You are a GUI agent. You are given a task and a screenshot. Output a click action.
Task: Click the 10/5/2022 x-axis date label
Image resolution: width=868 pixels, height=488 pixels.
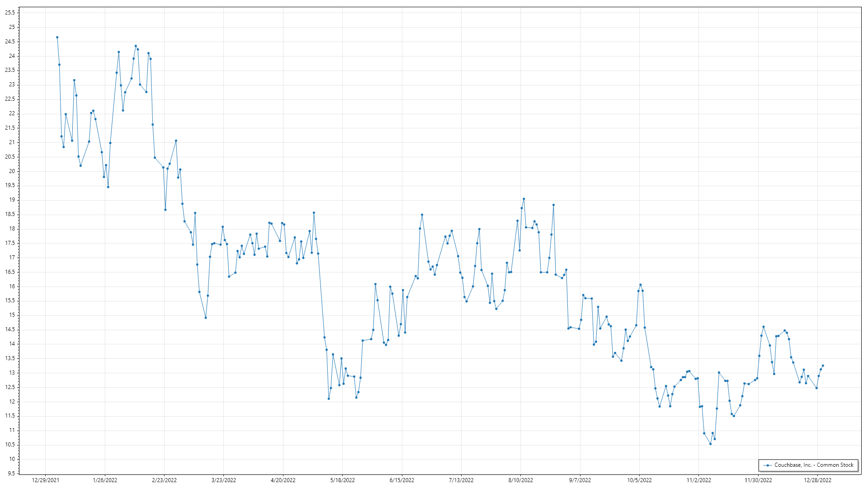639,480
